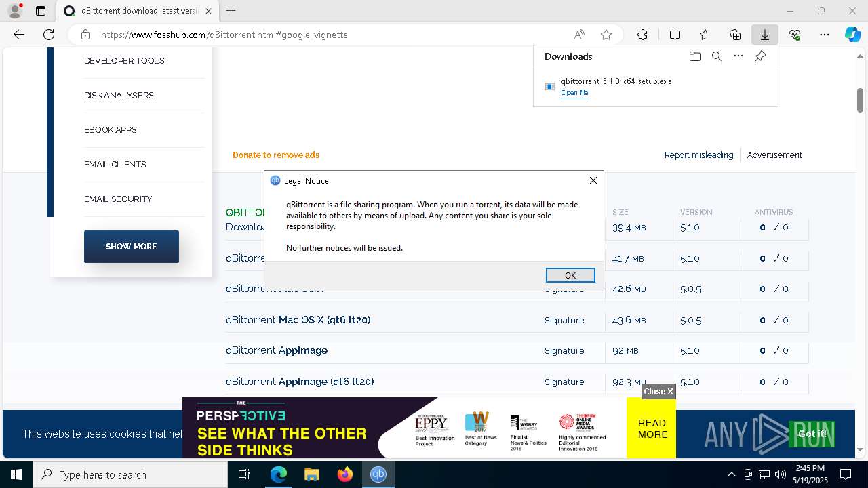This screenshot has width=868, height=488.
Task: Download qBittorrent AppImage (qt6 lt20)
Action: point(300,382)
